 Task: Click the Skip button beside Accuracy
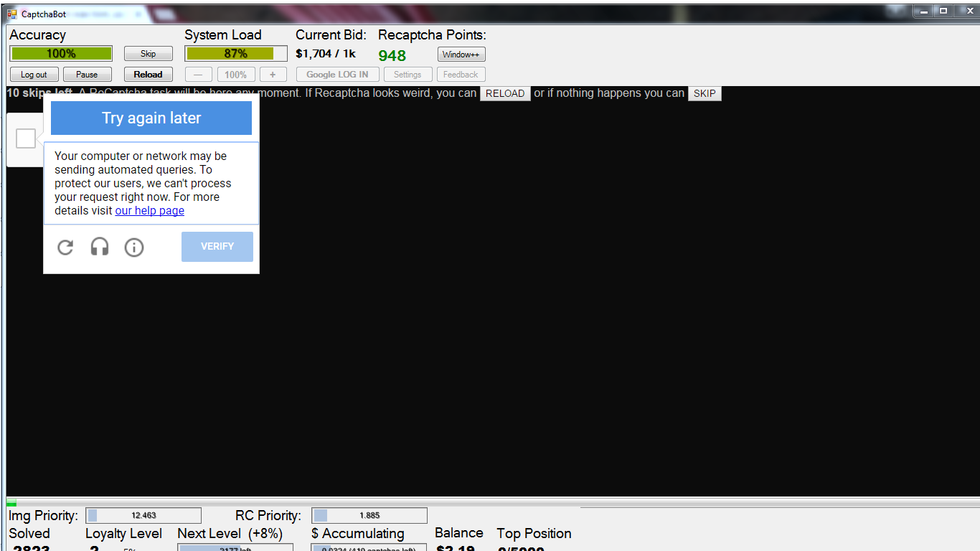pyautogui.click(x=149, y=54)
